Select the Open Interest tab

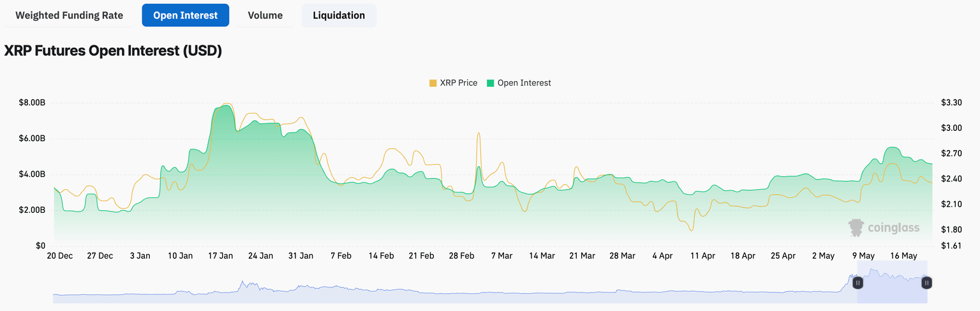(185, 15)
